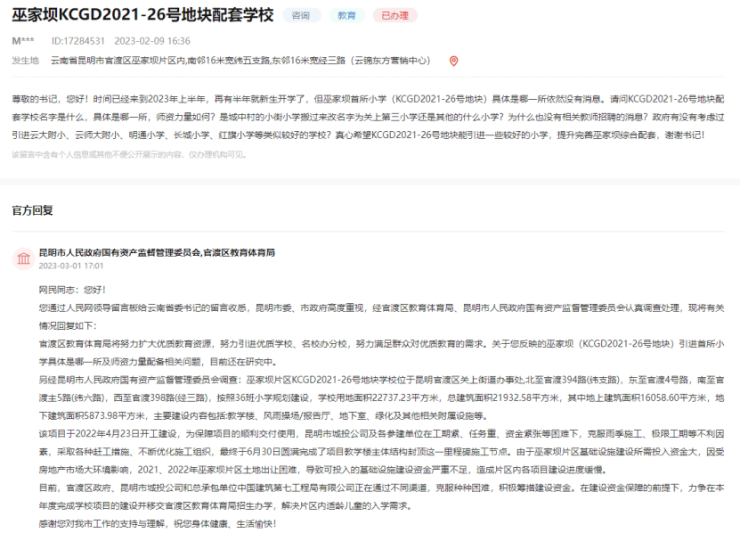
Task: Select the 教育 topic tag
Action: click(346, 16)
